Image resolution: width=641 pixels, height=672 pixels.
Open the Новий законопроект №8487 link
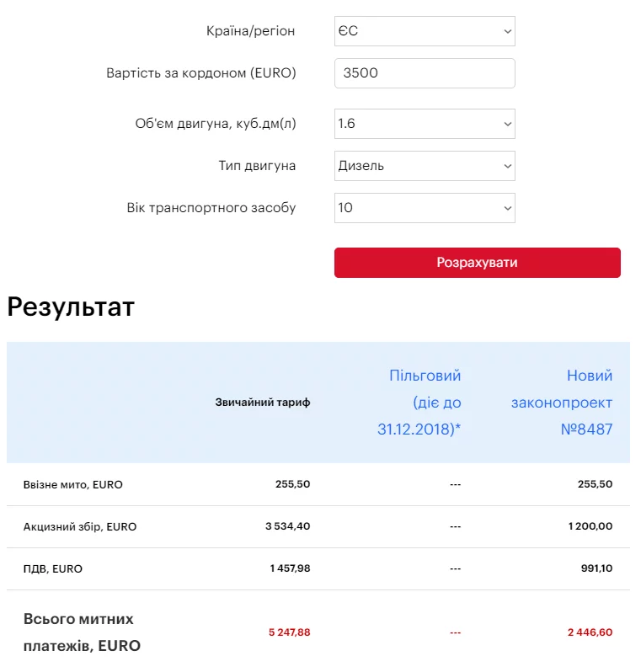[562, 403]
